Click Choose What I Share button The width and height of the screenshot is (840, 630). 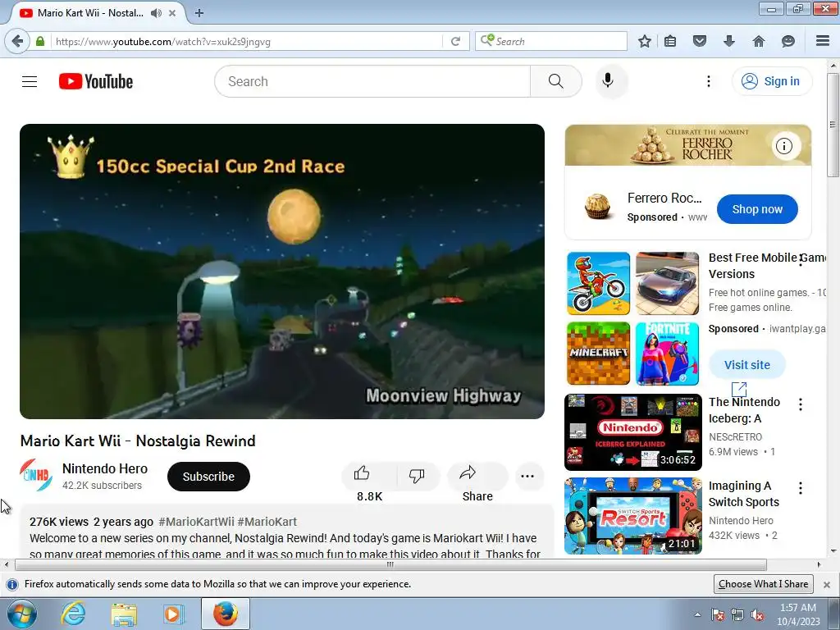pyautogui.click(x=763, y=584)
